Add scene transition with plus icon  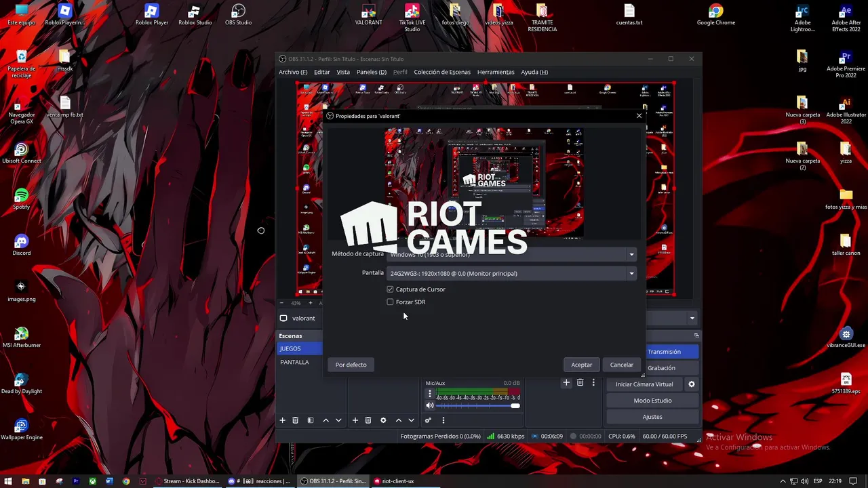coord(566,382)
